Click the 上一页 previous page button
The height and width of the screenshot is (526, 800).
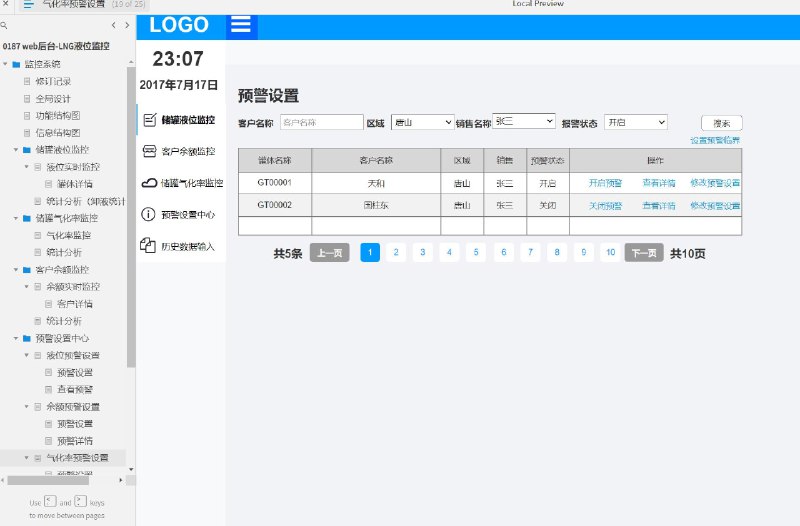click(330, 253)
